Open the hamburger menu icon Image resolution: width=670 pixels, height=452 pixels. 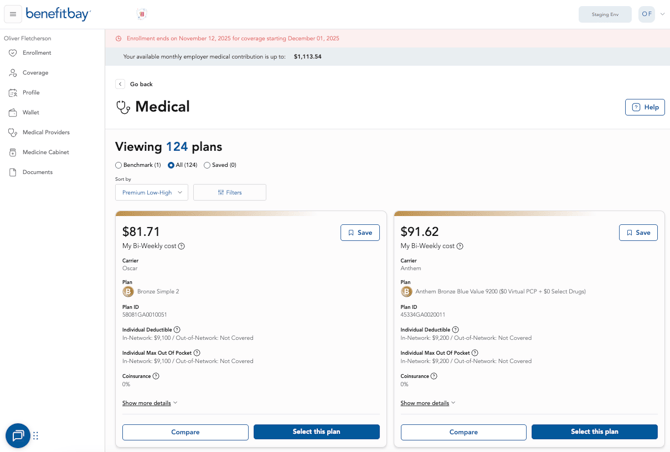[13, 14]
